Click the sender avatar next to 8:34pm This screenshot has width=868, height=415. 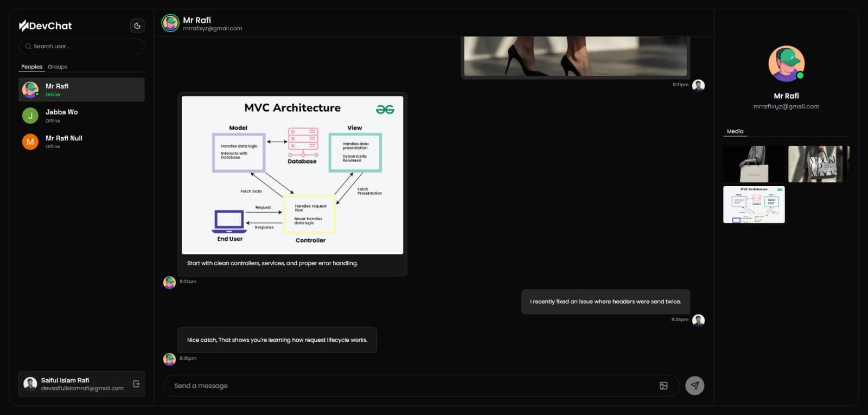699,321
